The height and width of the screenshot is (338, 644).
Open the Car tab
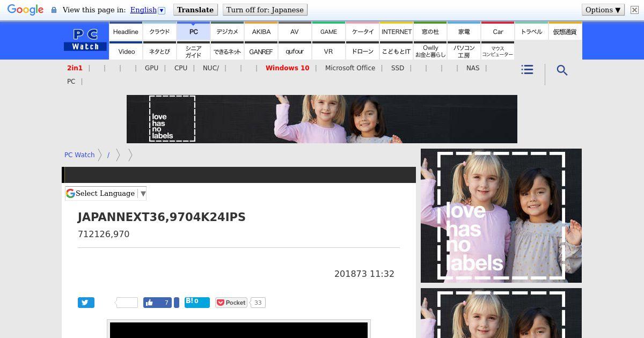(497, 31)
